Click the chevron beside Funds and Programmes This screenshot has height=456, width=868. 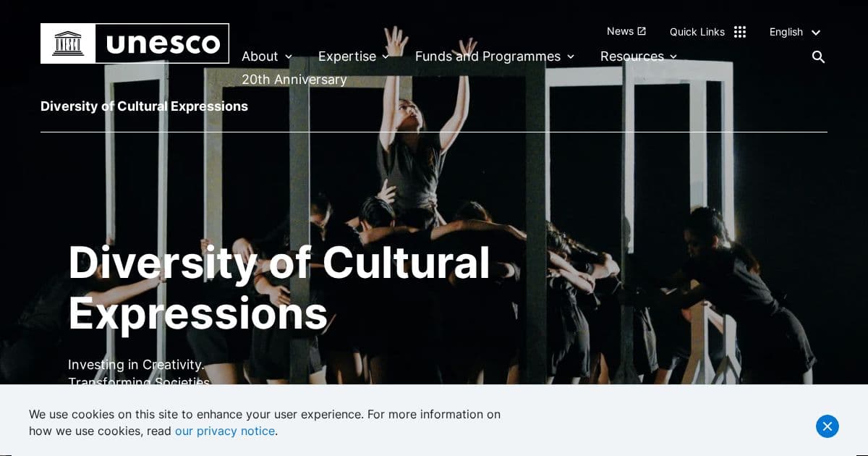571,57
